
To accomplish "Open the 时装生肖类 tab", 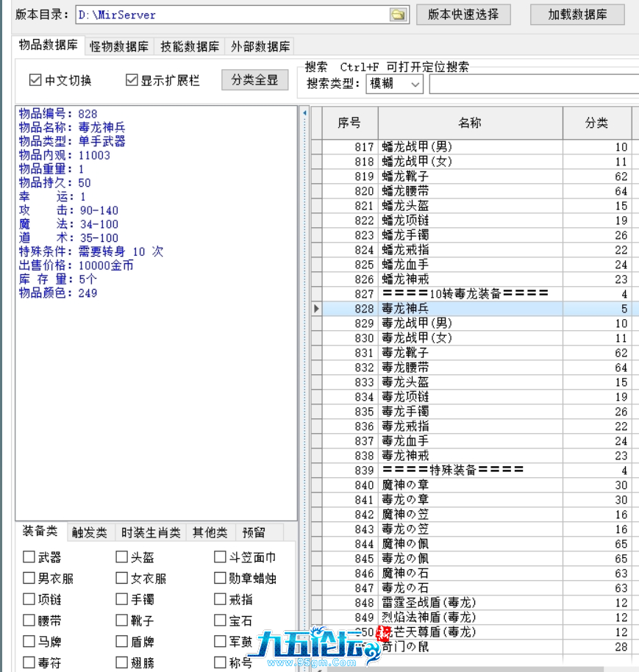I will (x=151, y=533).
